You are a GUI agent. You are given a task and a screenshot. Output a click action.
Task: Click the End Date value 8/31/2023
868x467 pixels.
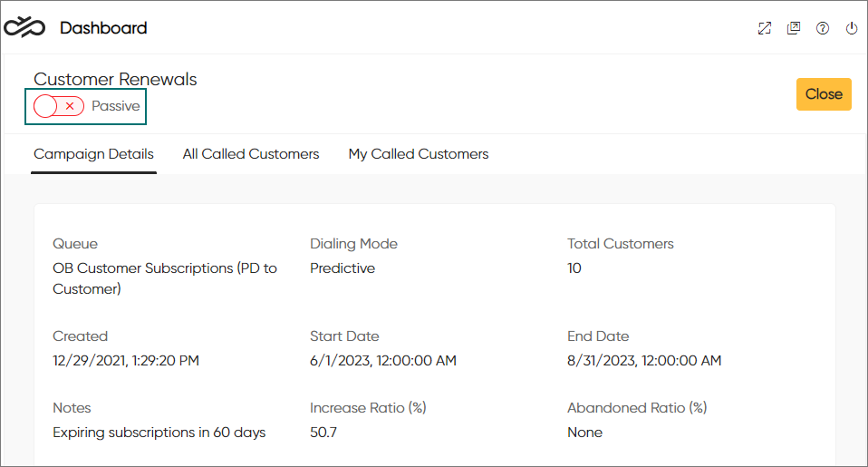(x=644, y=361)
